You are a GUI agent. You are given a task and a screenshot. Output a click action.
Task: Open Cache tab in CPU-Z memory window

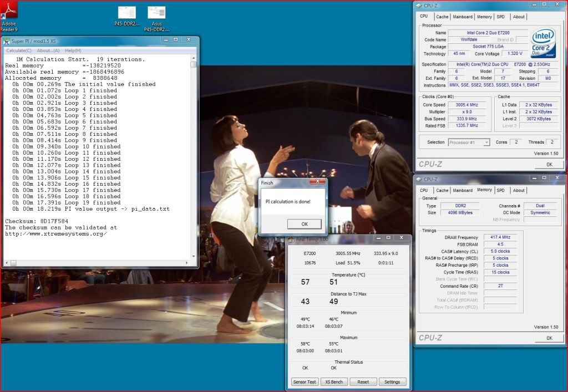442,190
